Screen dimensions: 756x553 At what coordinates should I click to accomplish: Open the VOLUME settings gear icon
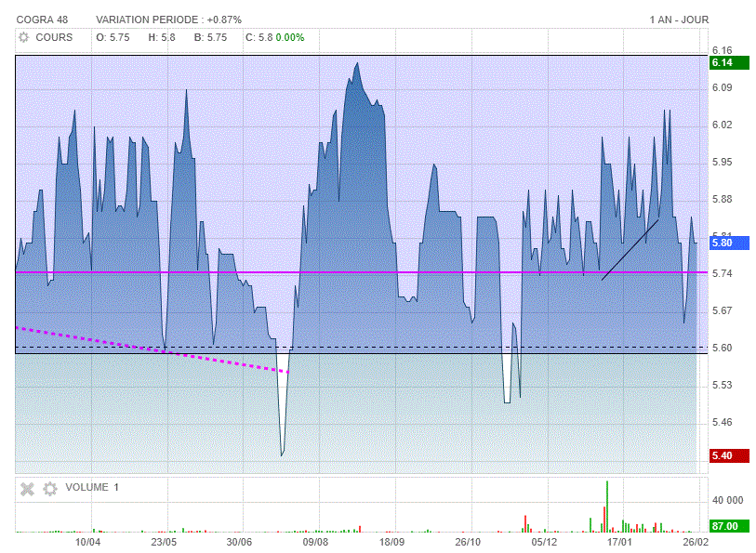[x=50, y=489]
